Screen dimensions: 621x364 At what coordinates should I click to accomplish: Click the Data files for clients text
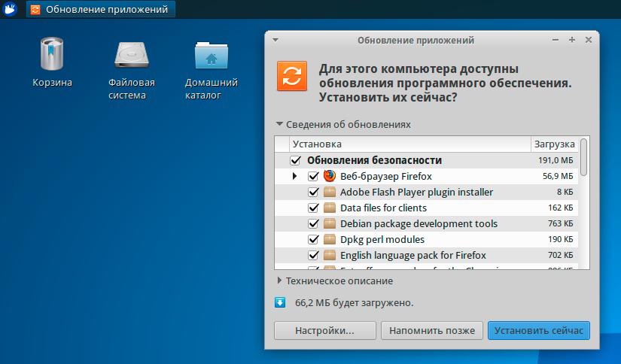[x=383, y=208]
